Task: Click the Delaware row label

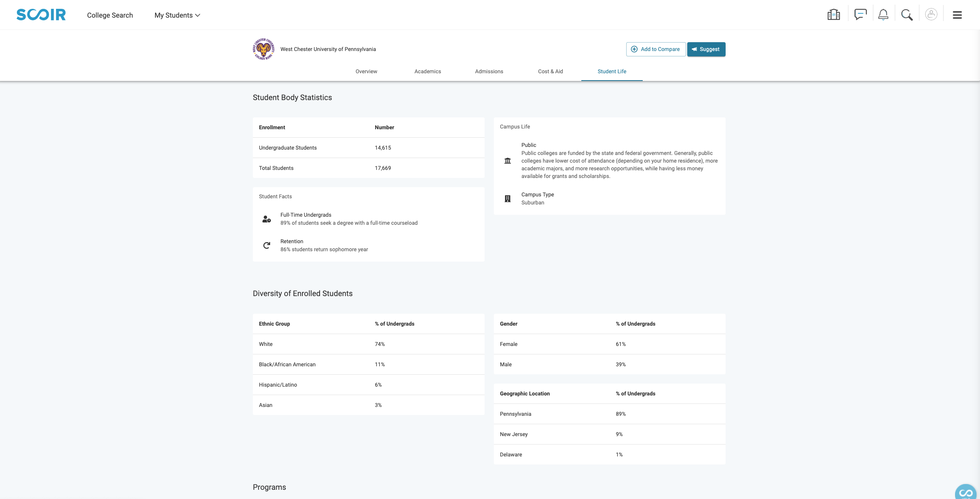Action: click(x=511, y=455)
